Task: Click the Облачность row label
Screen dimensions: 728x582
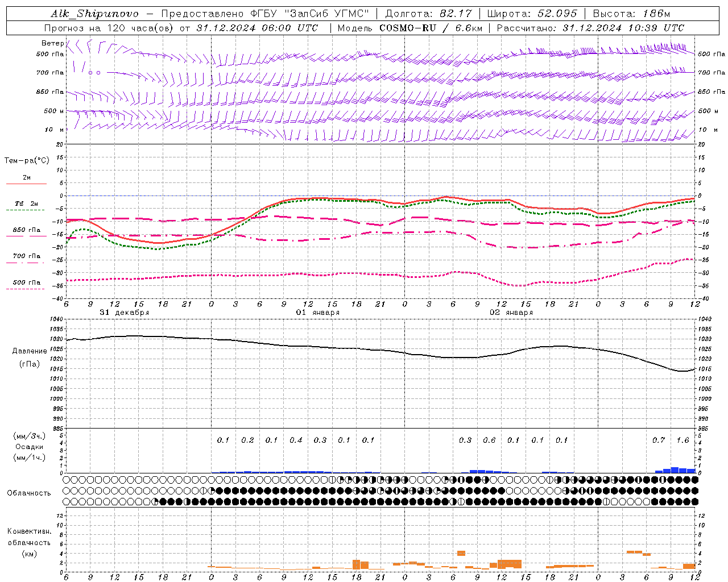Action: pos(29,493)
